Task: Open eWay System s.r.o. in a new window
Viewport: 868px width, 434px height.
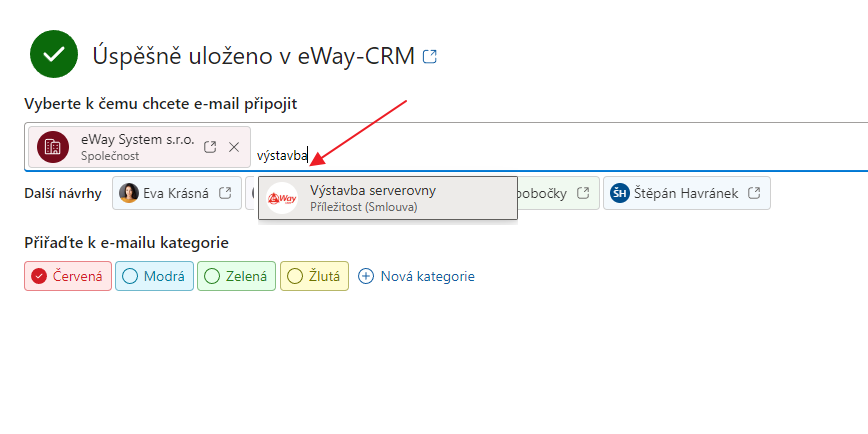Action: [210, 147]
